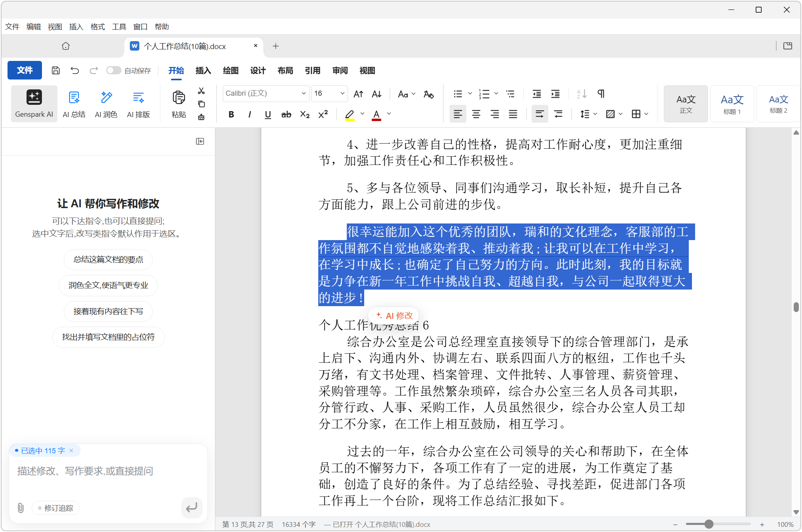Screen dimensions: 802x532
Task: Expand highlight color options arrow
Action: [362, 114]
